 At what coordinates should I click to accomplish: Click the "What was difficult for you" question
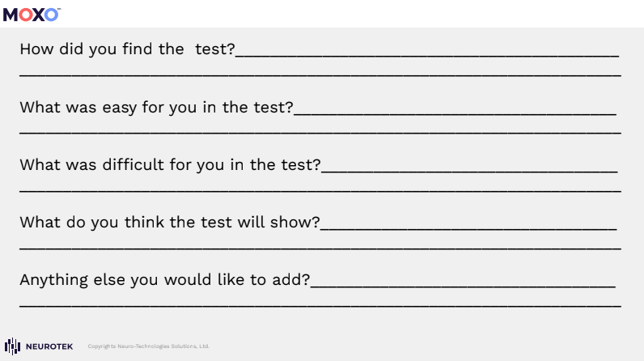pos(170,165)
